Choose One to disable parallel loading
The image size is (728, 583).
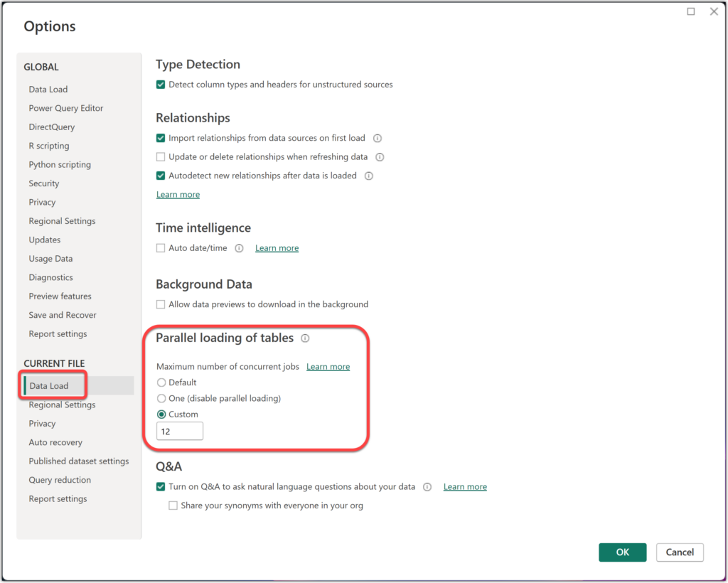click(x=161, y=398)
